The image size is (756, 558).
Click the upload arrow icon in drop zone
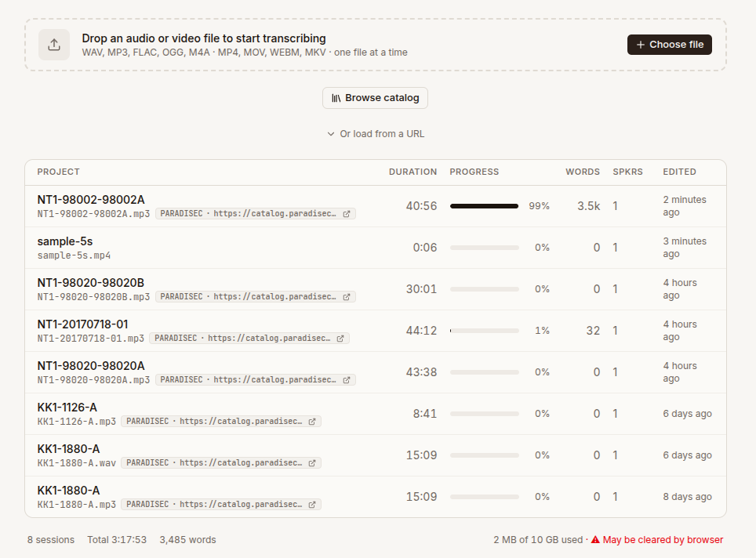[x=54, y=45]
